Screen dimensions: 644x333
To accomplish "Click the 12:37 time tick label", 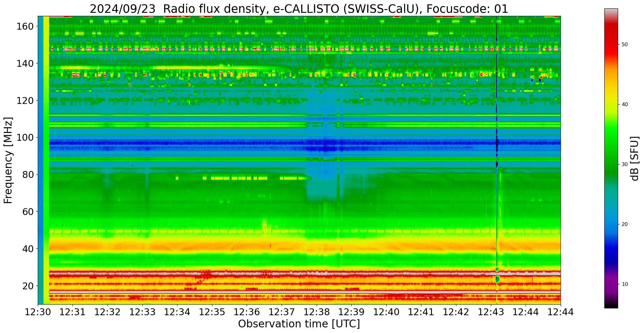I will [x=282, y=312].
